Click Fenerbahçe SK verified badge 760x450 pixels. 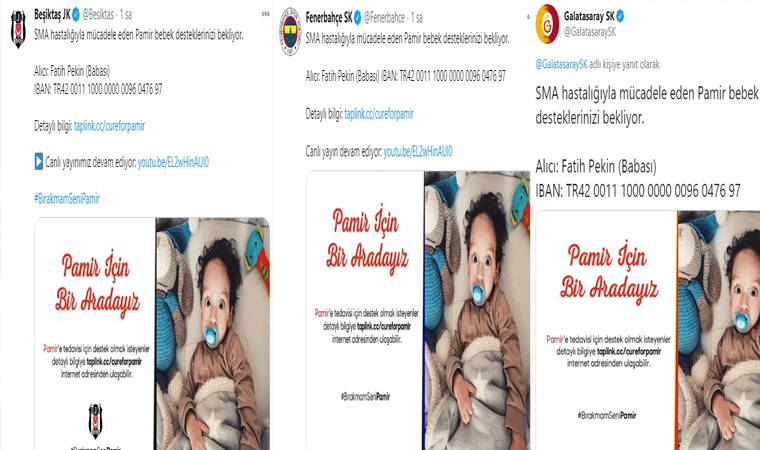pos(358,18)
